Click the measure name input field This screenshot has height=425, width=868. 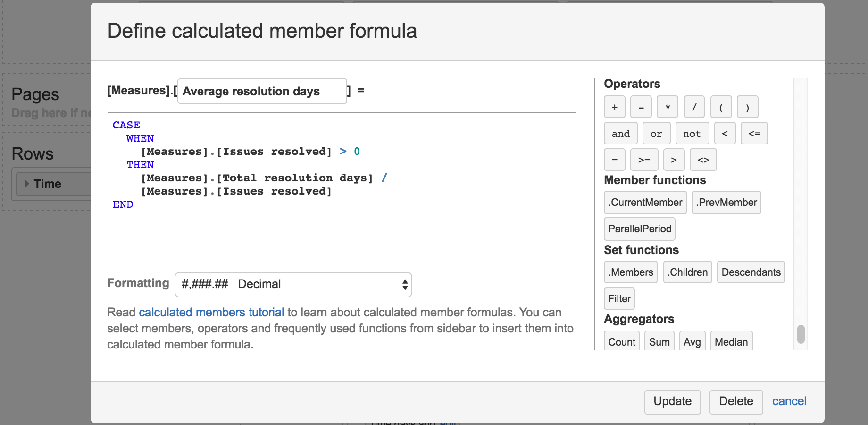pyautogui.click(x=262, y=91)
